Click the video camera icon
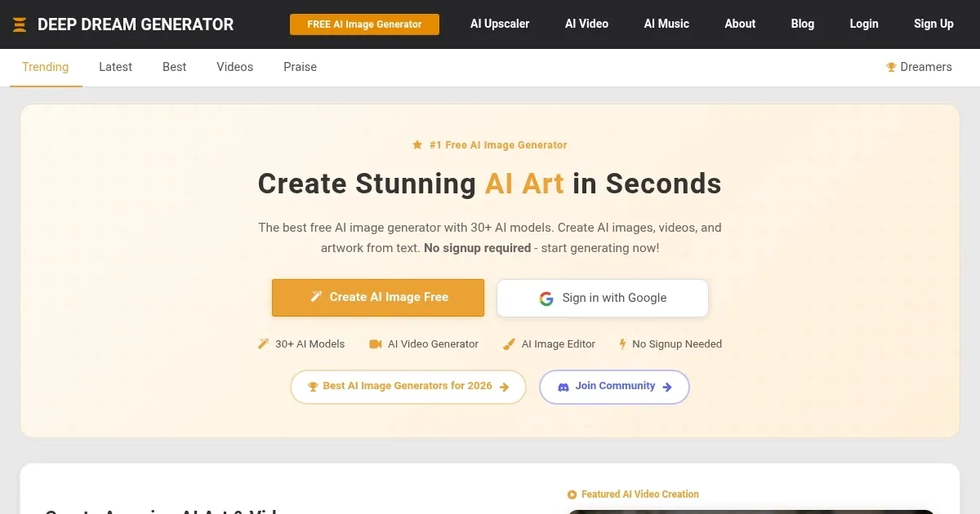980x514 pixels. coord(376,344)
